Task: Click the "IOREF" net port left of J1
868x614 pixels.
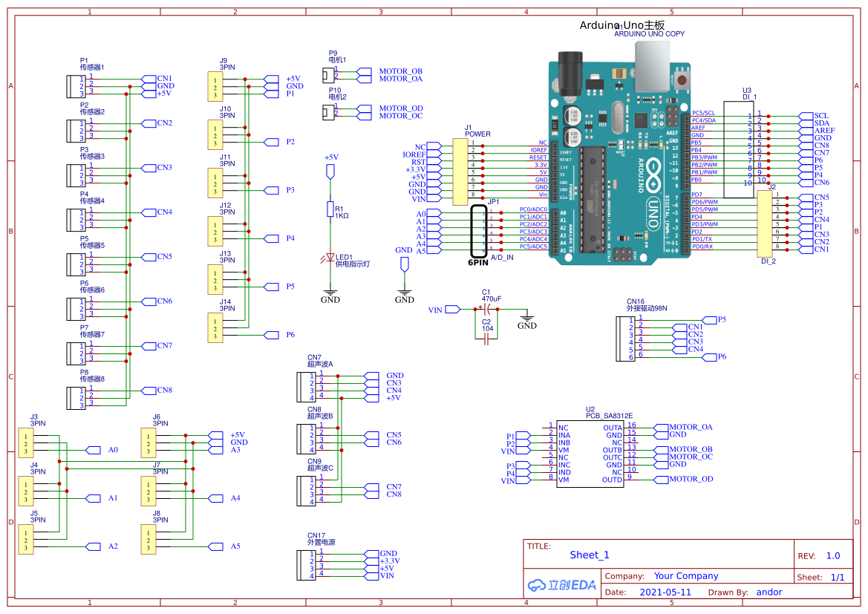Action: click(x=434, y=154)
